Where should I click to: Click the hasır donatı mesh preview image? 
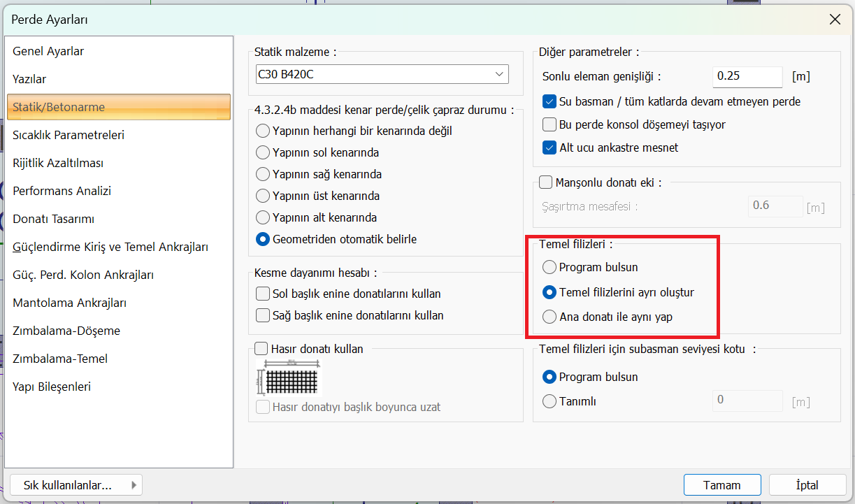[x=289, y=378]
